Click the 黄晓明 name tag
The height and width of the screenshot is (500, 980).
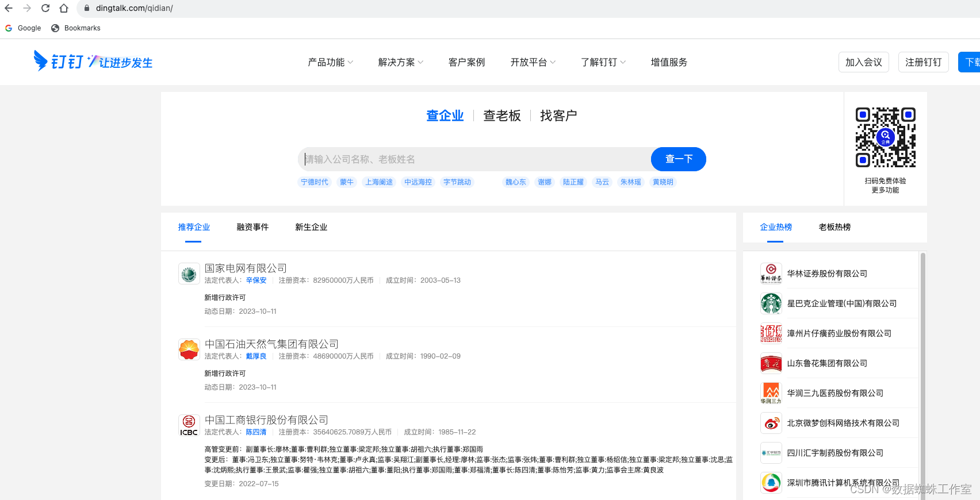point(663,182)
